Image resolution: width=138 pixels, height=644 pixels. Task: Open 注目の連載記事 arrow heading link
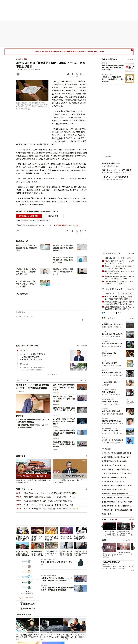coord(109,59)
